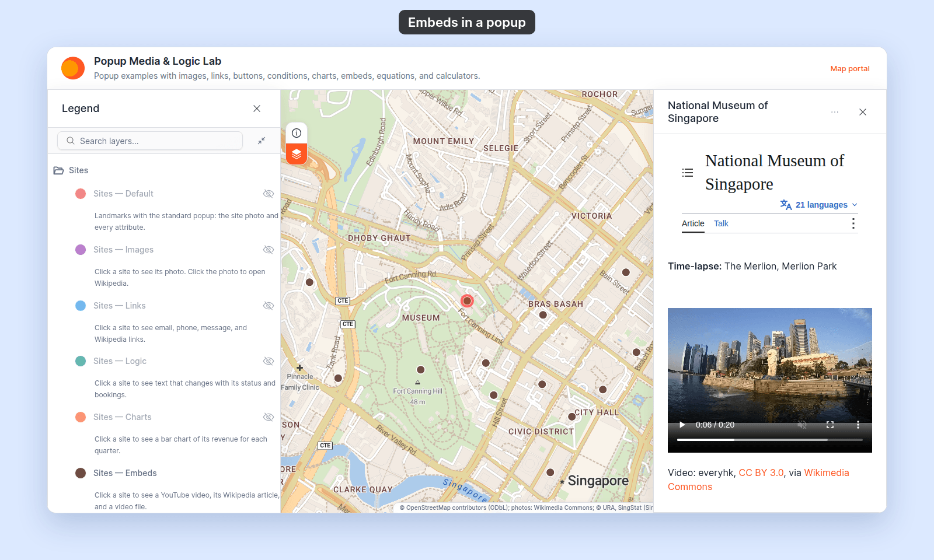Collapse all layers icon beside search box
Screen dimensions: 934x560
click(262, 141)
